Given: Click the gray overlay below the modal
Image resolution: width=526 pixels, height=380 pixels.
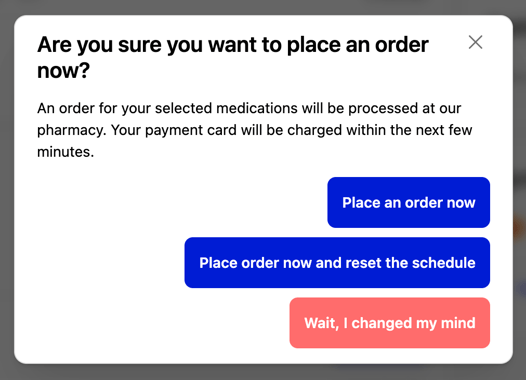Looking at the screenshot, I should 263,372.
